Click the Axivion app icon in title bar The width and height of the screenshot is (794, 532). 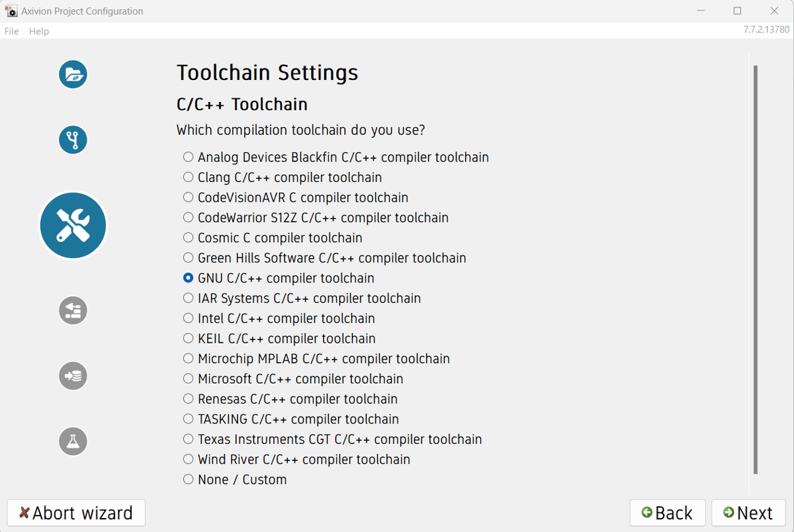pyautogui.click(x=11, y=11)
